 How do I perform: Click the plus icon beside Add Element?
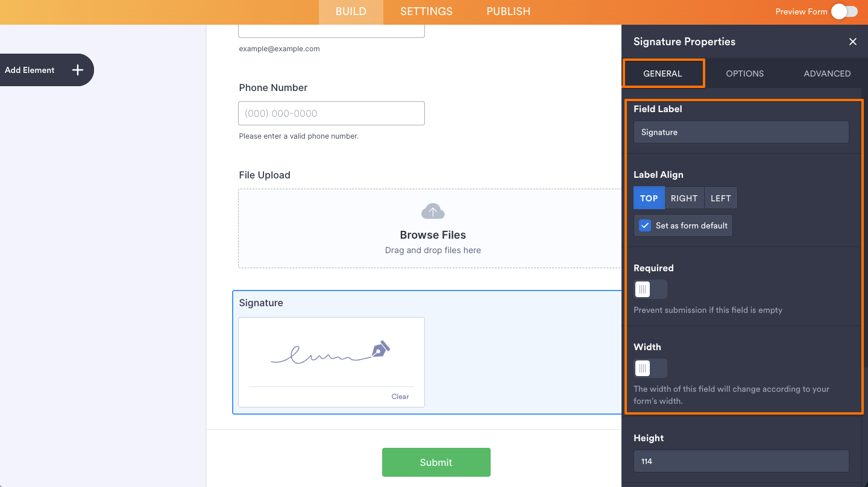click(78, 70)
